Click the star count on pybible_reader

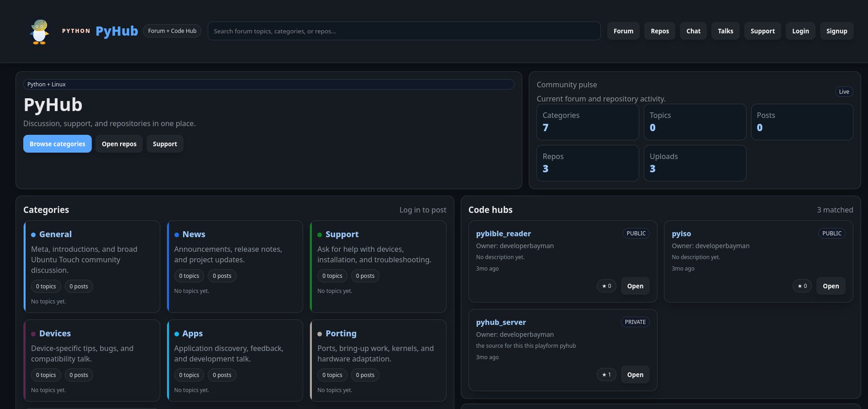(606, 286)
